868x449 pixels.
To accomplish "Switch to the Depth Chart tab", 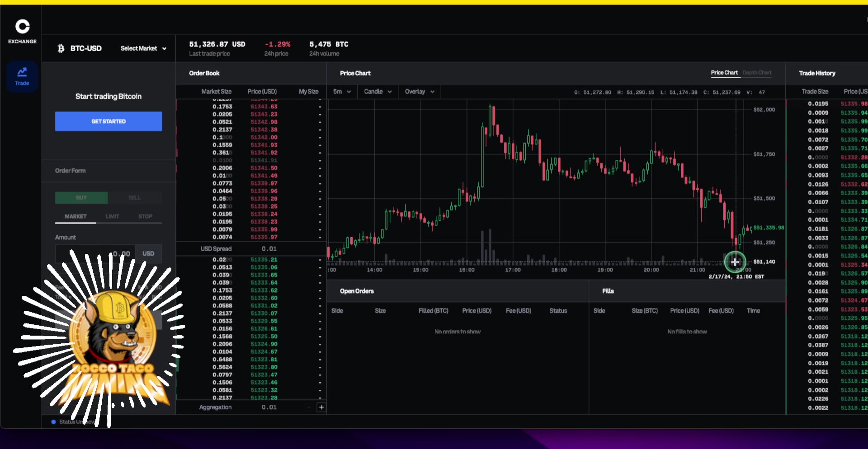I will pyautogui.click(x=757, y=73).
